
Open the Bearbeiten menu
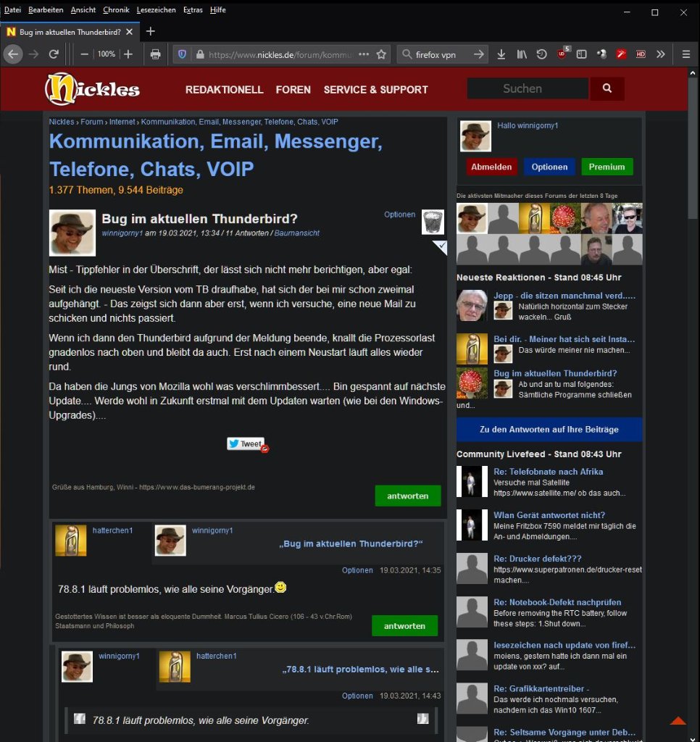tap(46, 9)
